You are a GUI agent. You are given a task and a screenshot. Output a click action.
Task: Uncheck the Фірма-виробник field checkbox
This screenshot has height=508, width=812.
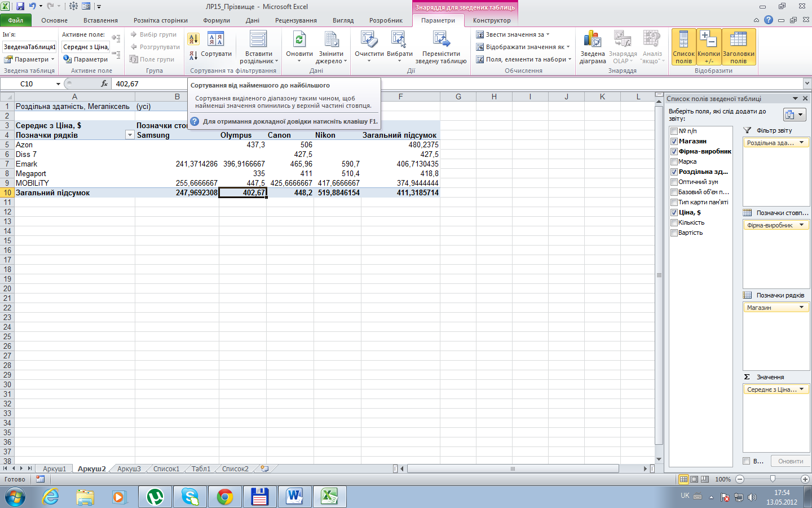(674, 151)
